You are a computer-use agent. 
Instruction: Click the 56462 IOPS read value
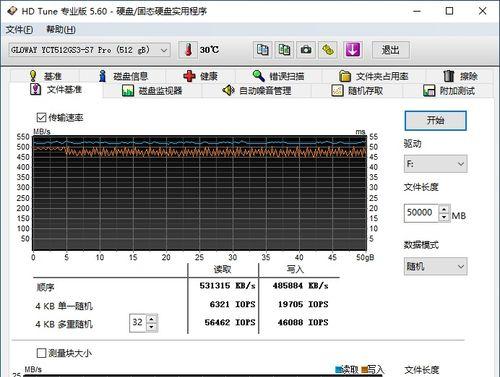coord(230,322)
